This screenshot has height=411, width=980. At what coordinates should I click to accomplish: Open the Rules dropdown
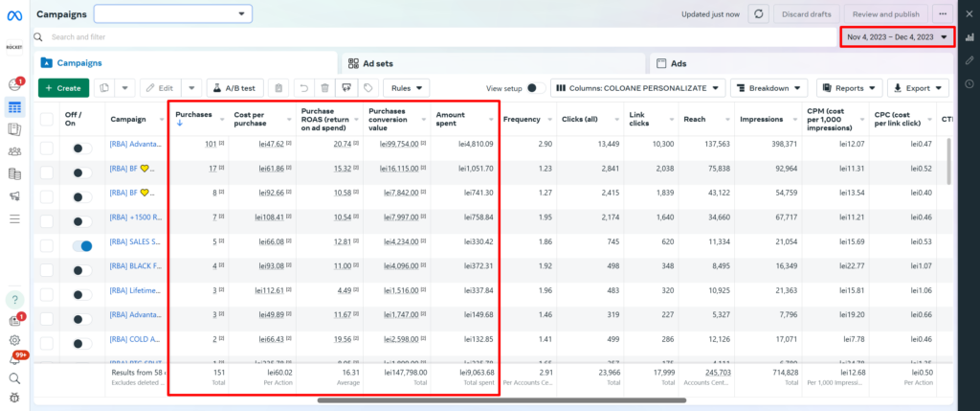[406, 88]
